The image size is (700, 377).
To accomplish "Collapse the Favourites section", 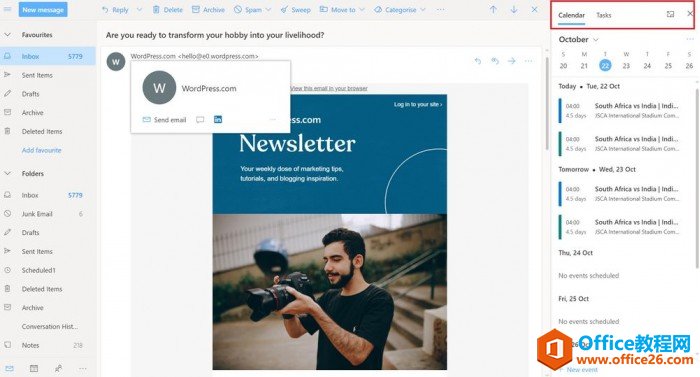I will (8, 34).
